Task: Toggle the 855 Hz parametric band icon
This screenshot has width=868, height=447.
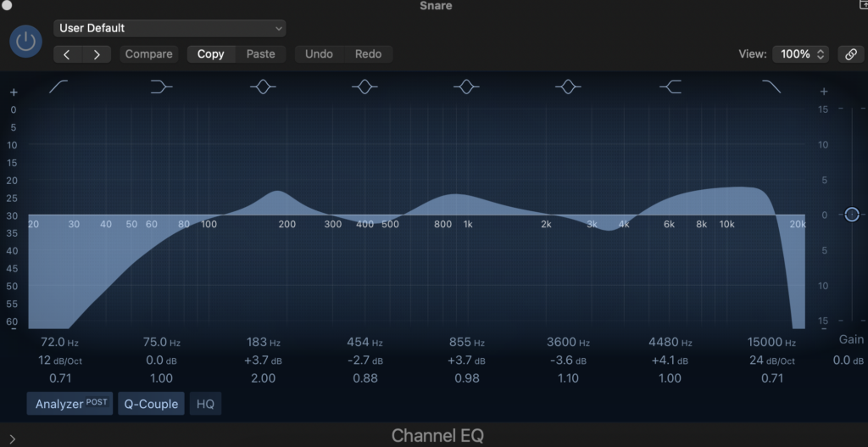Action: (466, 87)
